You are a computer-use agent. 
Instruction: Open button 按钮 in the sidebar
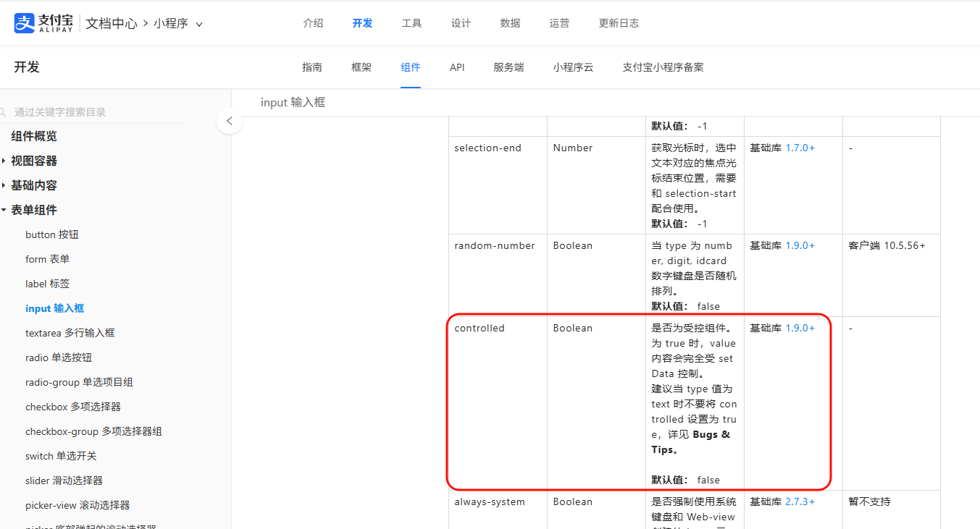[x=52, y=234]
